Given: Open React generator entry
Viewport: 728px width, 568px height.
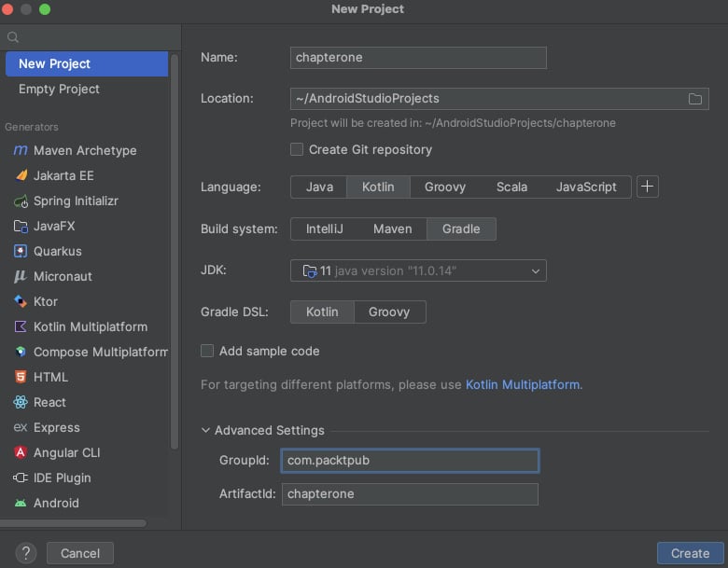Looking at the screenshot, I should pyautogui.click(x=87, y=402).
